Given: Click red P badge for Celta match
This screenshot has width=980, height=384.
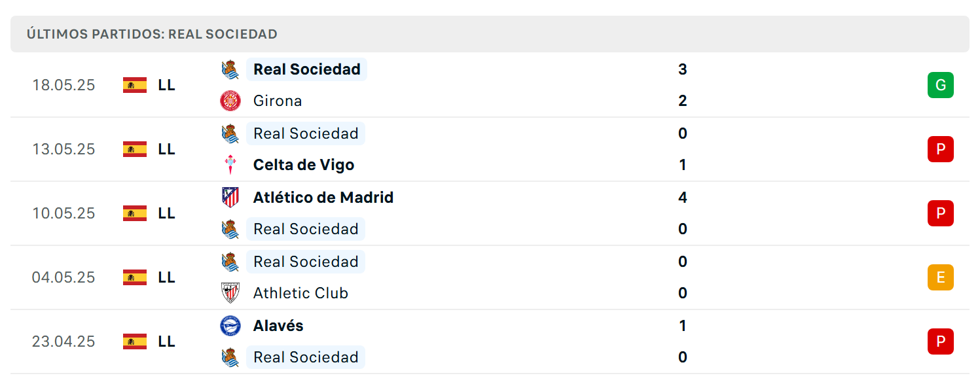Looking at the screenshot, I should point(941,149).
